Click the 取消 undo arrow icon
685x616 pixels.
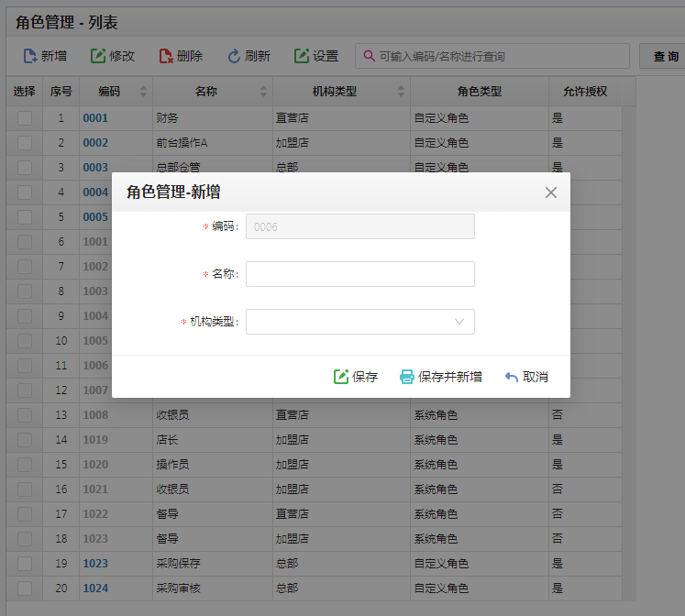(512, 377)
